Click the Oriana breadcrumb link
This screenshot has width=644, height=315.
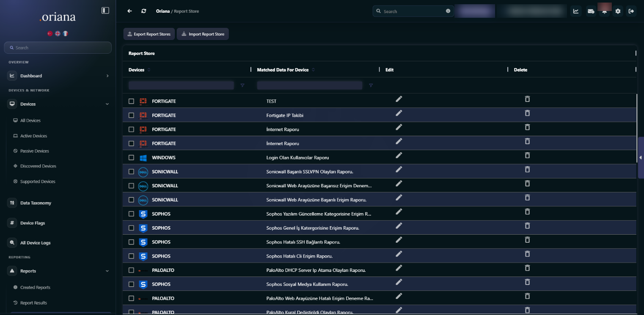[x=163, y=11]
